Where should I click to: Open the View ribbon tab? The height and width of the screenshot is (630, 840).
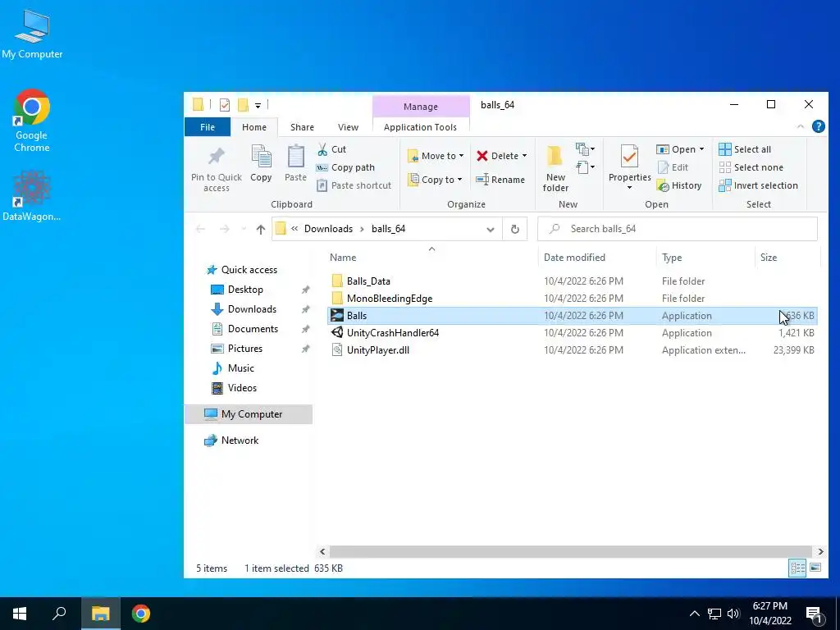(348, 127)
